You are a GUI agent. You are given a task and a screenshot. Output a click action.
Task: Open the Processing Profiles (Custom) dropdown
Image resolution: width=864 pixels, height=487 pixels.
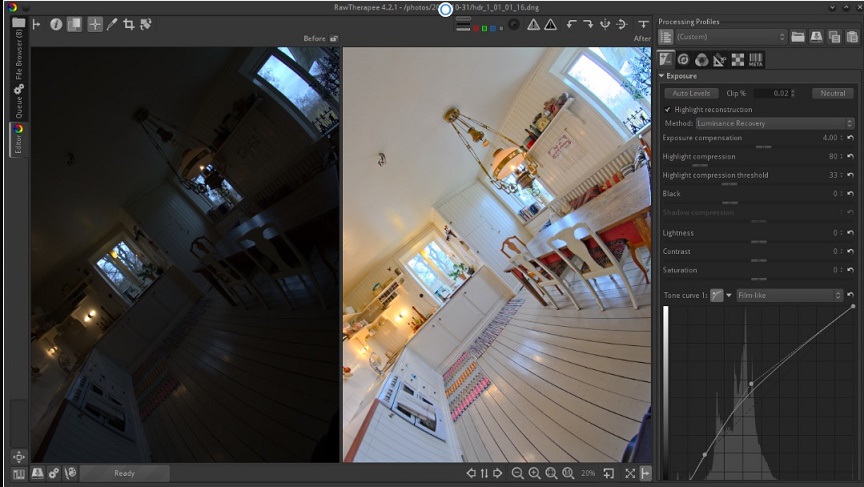tap(731, 37)
